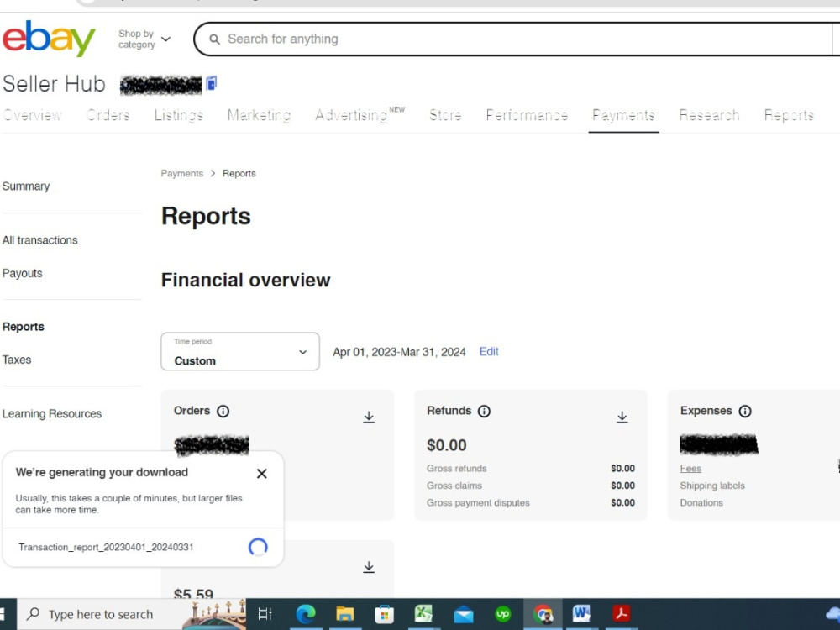
Task: Close the download generating popup
Action: 261,474
